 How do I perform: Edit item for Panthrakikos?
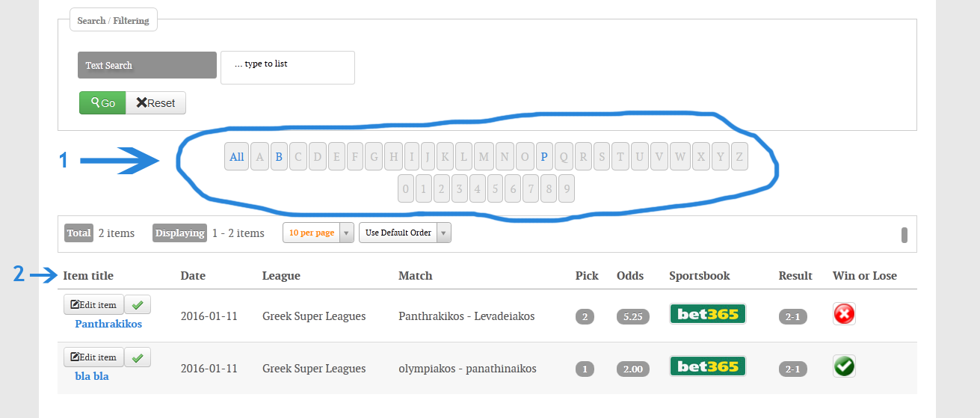93,304
